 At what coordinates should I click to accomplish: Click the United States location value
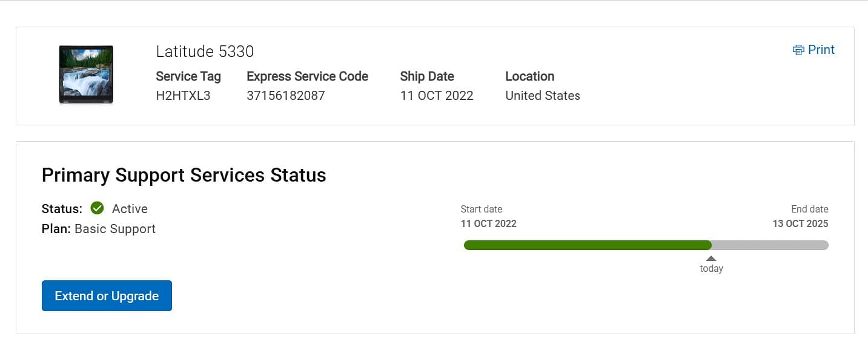[543, 96]
